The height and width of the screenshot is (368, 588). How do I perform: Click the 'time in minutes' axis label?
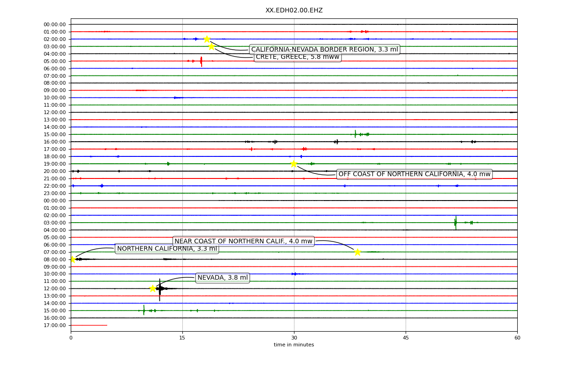(294, 345)
